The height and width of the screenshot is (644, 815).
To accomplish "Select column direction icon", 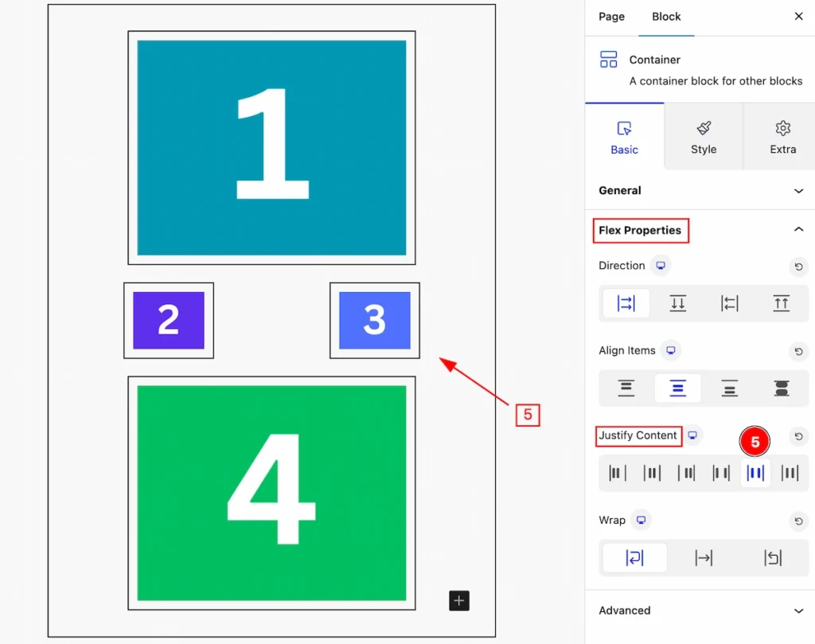I will tap(678, 303).
